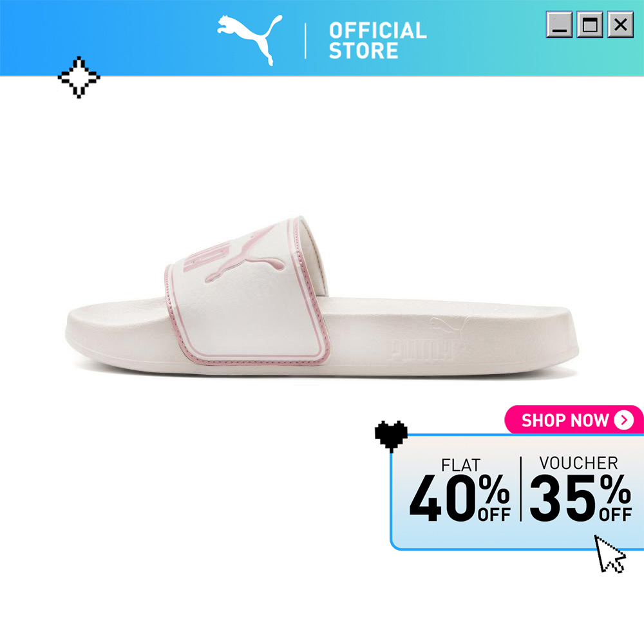Click the pixelated mouse cursor icon
This screenshot has width=644, height=644.
point(610,554)
